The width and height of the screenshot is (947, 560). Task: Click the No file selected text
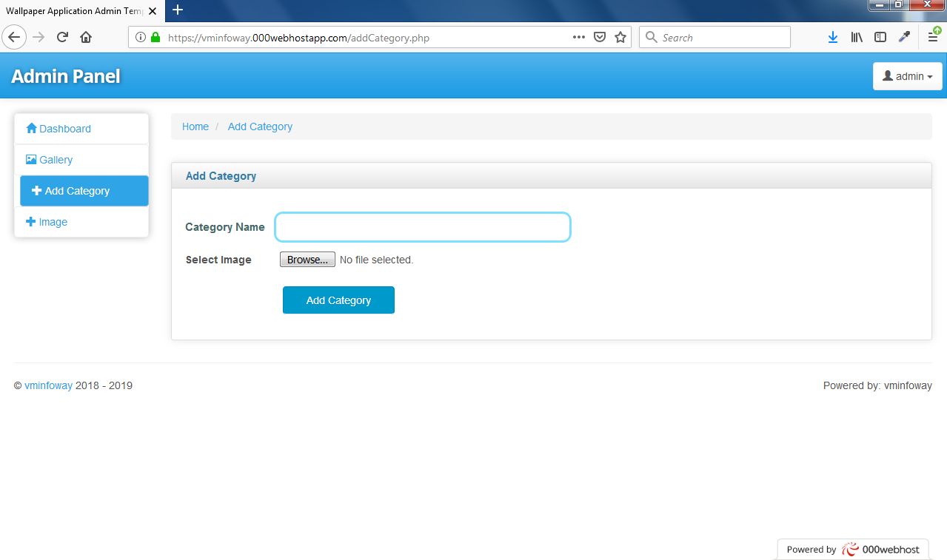click(x=376, y=260)
